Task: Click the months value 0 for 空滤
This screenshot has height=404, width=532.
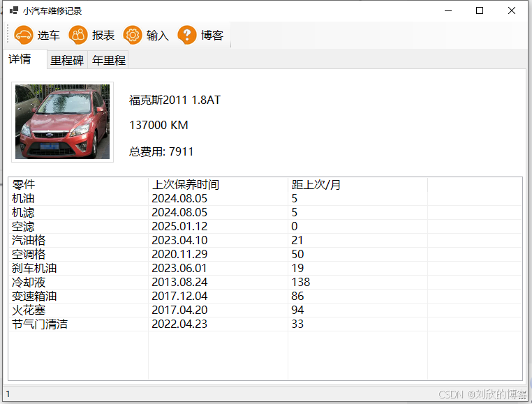Action: click(295, 226)
